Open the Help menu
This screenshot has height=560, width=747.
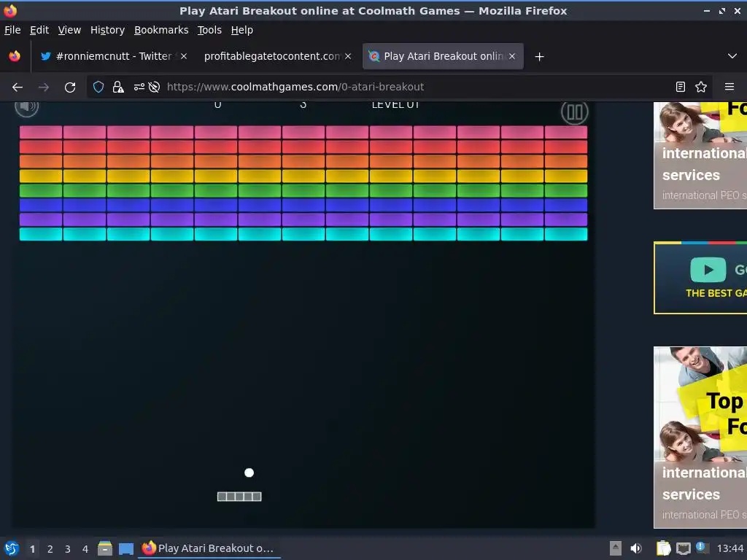tap(242, 30)
